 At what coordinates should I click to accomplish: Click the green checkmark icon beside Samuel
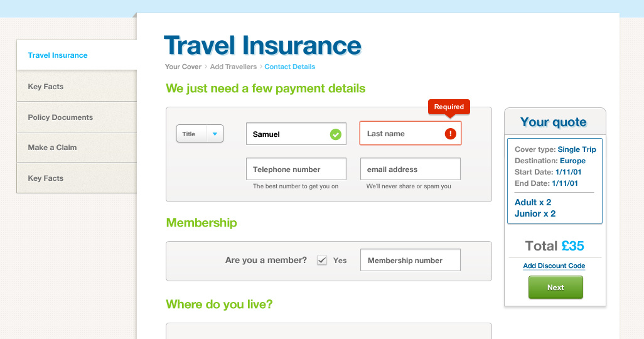[336, 134]
